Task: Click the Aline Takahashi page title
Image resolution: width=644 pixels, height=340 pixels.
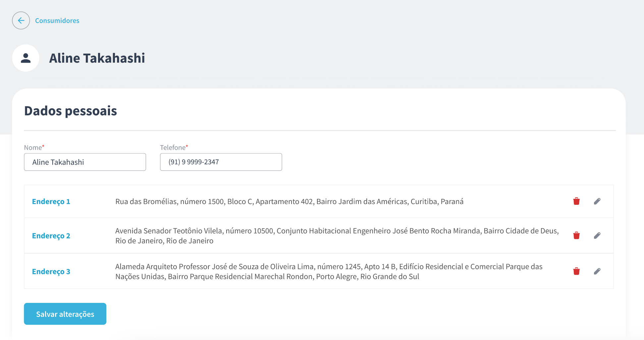Action: pyautogui.click(x=97, y=58)
